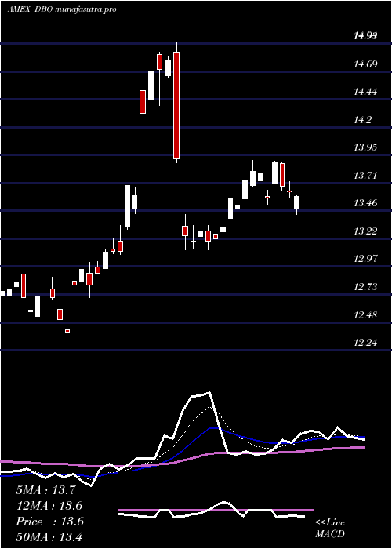Click the 13.95 price axis label
392x549 pixels.
click(365, 147)
